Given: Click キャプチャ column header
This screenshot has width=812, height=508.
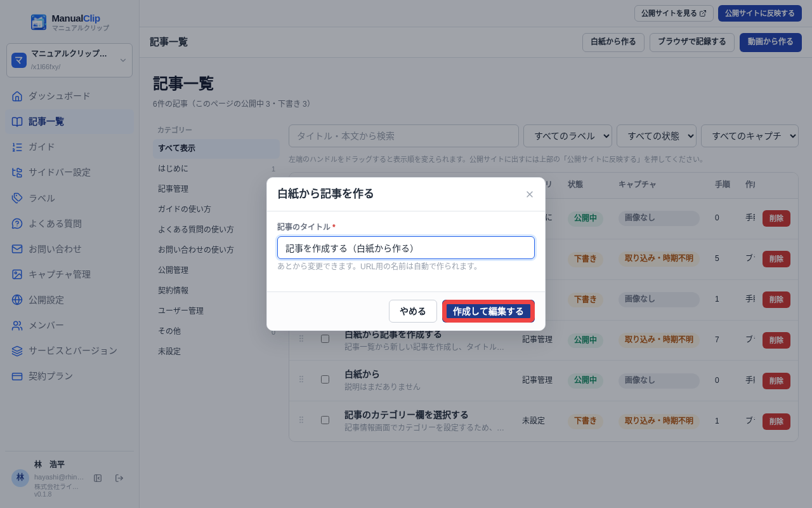Looking at the screenshot, I should [638, 185].
